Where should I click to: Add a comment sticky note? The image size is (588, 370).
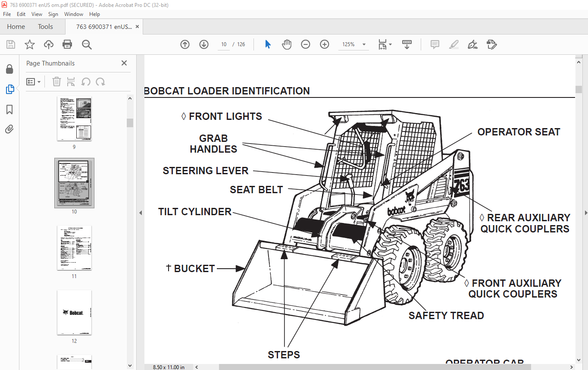(435, 44)
